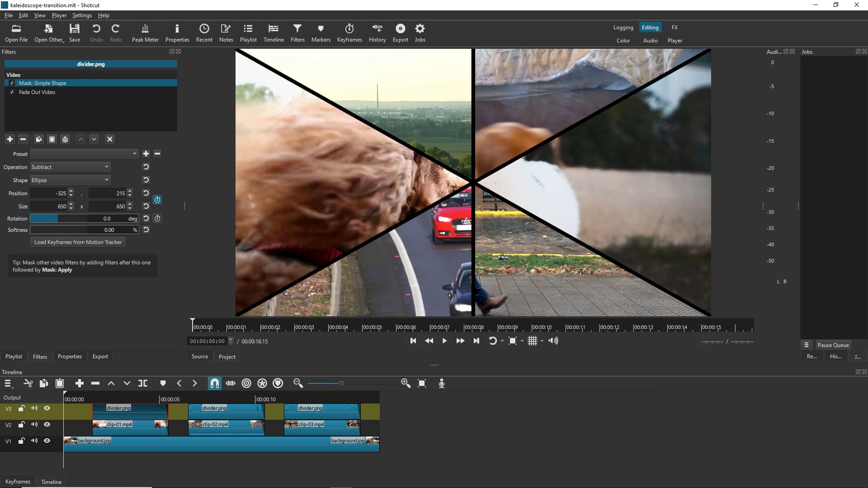Expand the Preset combo box

84,154
